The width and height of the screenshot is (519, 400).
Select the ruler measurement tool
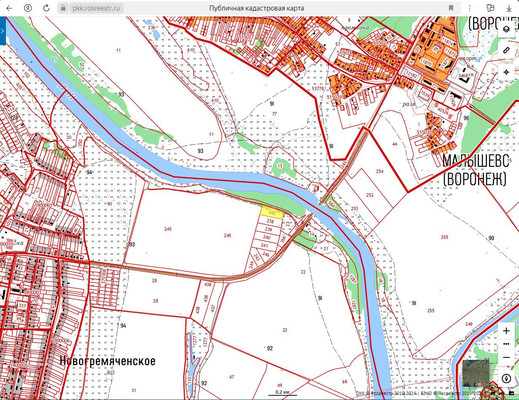click(506, 51)
